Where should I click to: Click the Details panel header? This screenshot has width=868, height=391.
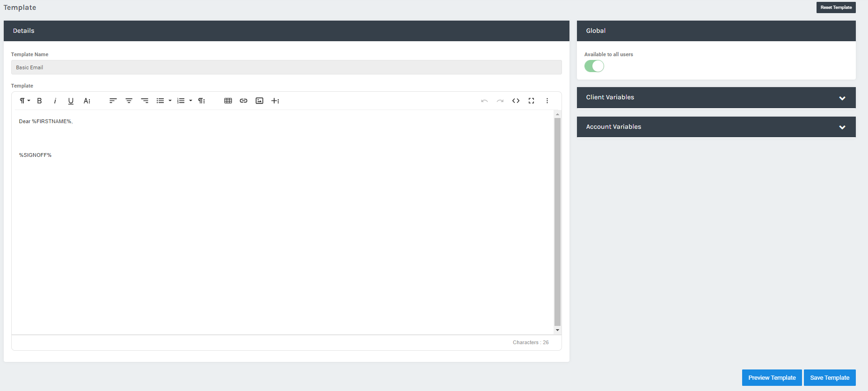[x=286, y=31]
